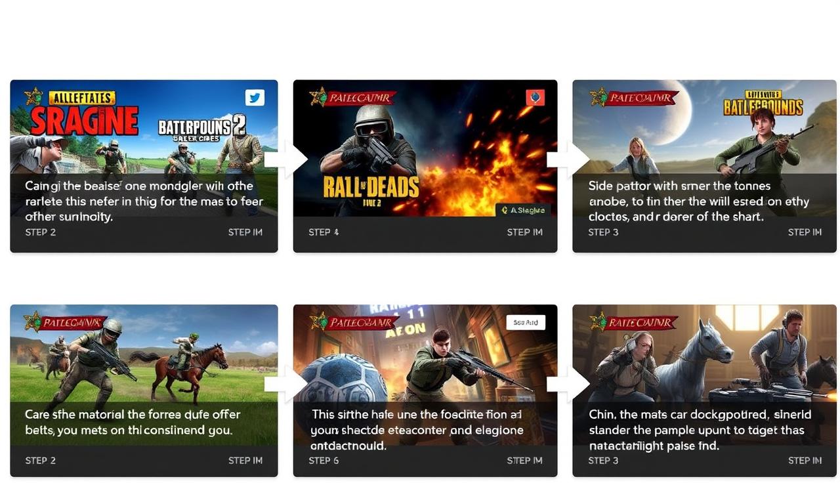Open the SRAGINE card thumbnail
Image resolution: width=840 pixels, height=504 pixels.
click(144, 148)
